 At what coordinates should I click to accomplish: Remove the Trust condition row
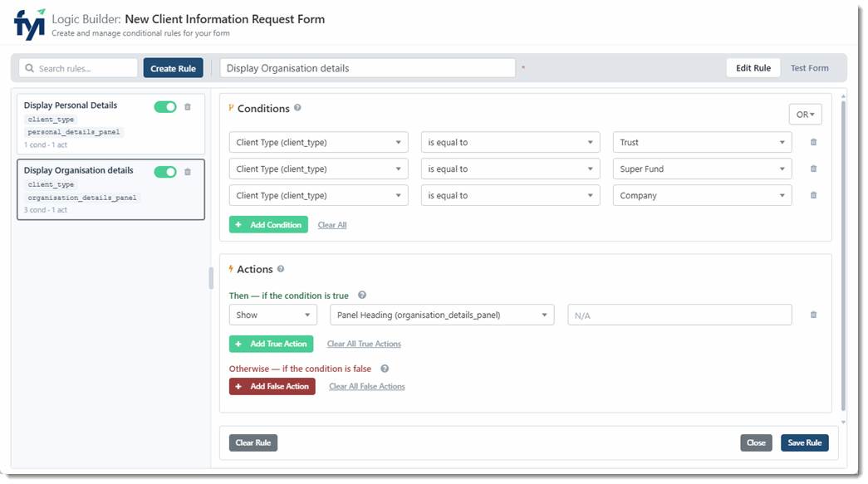813,142
